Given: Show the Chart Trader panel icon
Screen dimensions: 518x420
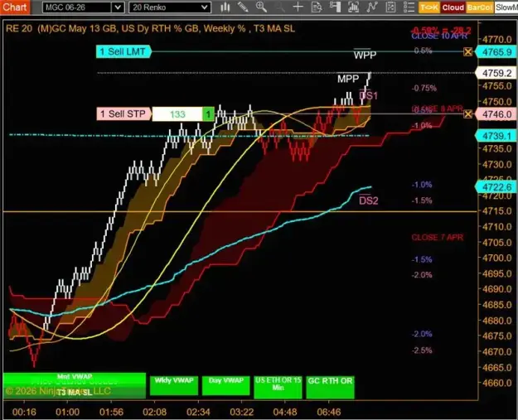Looking at the screenshot, I should (x=335, y=7).
